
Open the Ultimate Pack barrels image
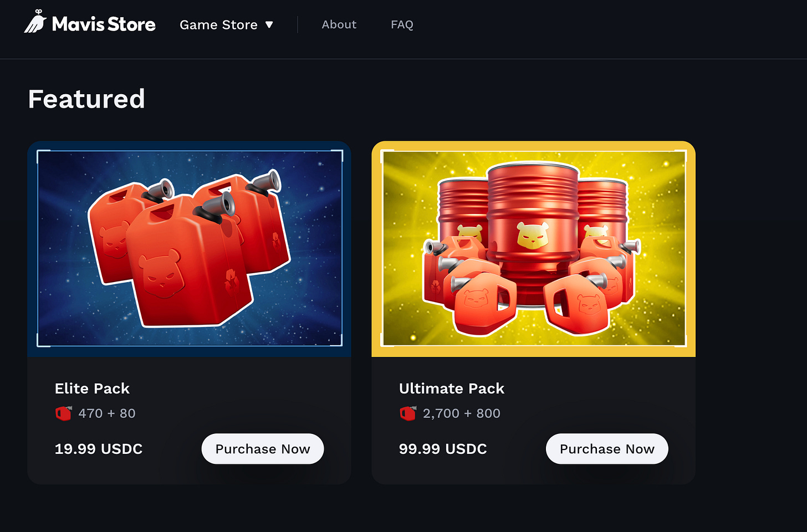[x=534, y=248]
